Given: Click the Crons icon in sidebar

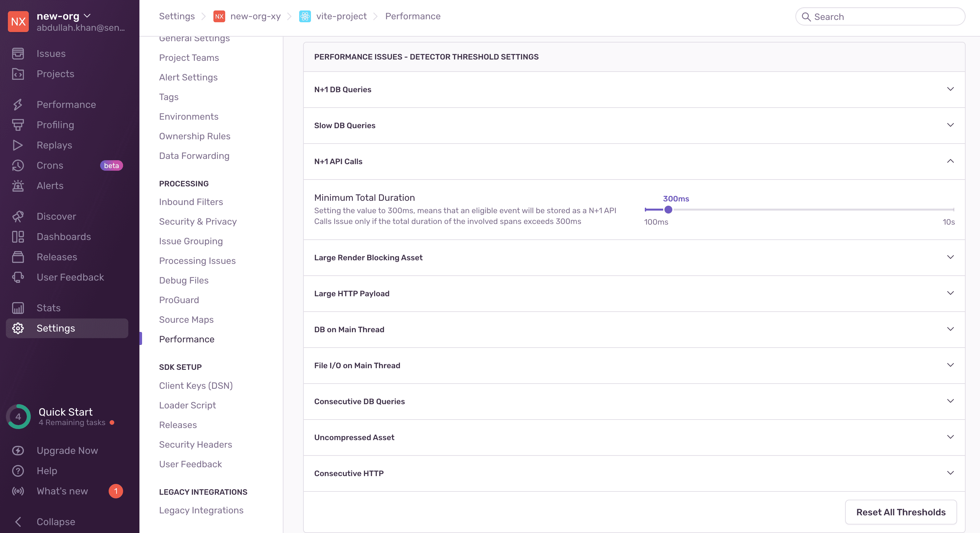Looking at the screenshot, I should click(x=18, y=165).
